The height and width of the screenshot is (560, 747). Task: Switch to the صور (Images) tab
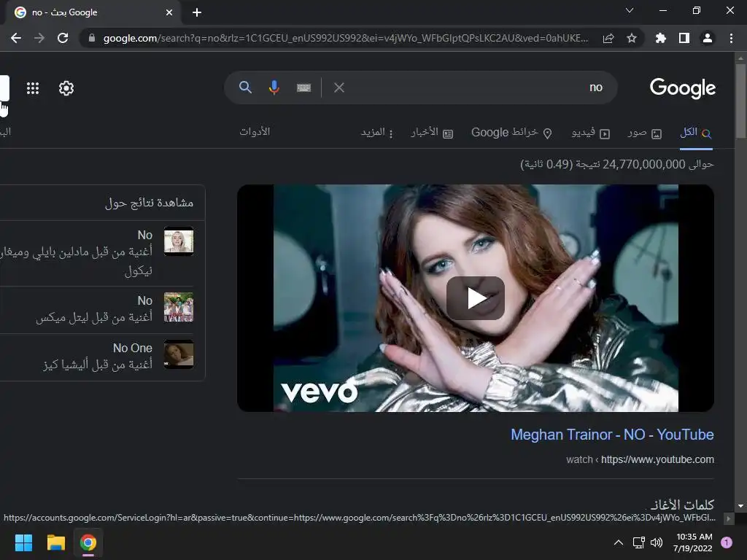click(x=645, y=133)
